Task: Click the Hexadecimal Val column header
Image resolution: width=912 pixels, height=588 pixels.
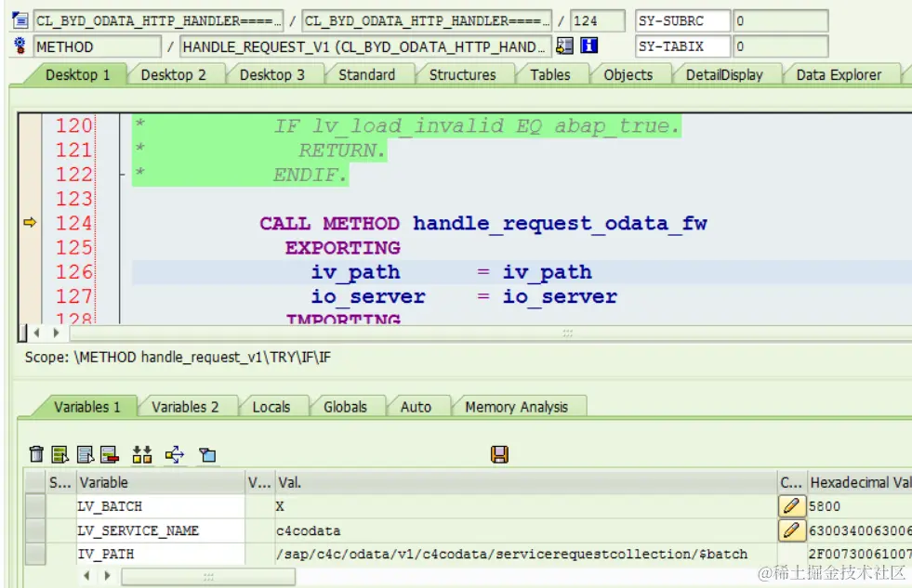Action: (x=860, y=482)
